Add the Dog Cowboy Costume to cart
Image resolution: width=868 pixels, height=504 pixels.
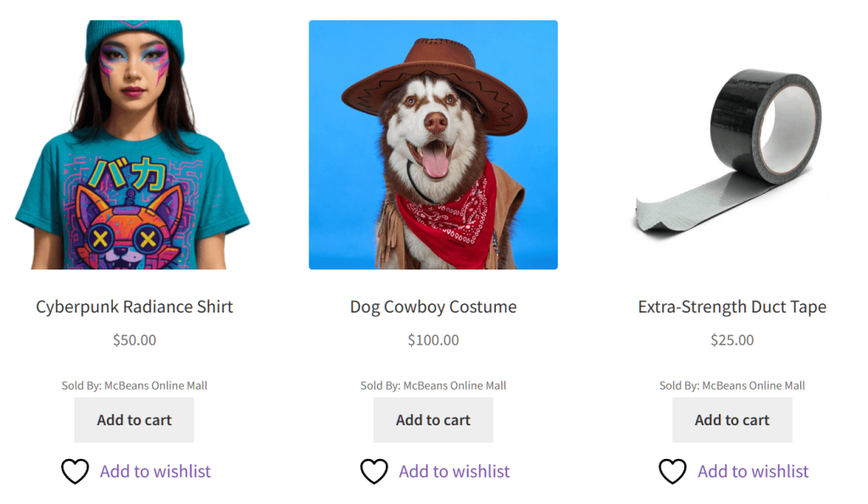pyautogui.click(x=433, y=419)
